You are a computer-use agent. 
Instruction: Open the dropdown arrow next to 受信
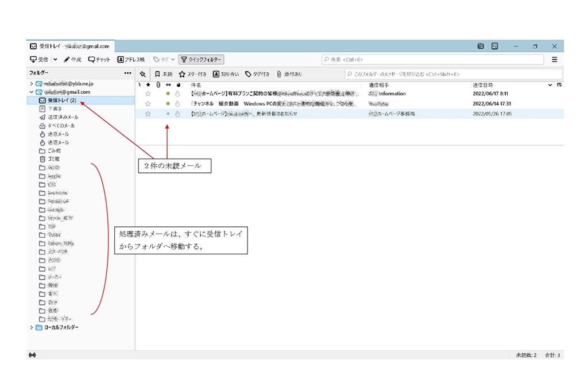(55, 59)
